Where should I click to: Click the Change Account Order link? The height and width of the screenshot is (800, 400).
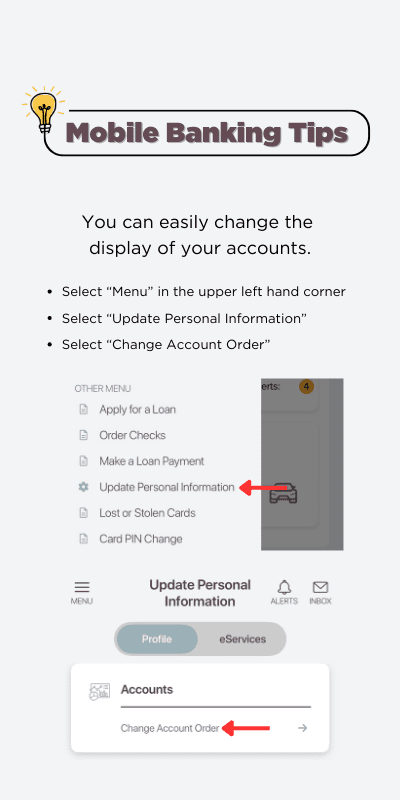(170, 728)
